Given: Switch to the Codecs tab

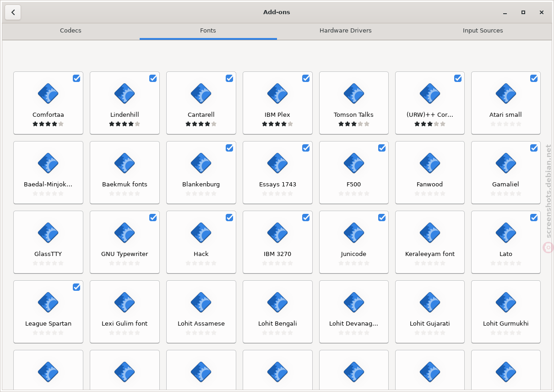Looking at the screenshot, I should pos(71,31).
